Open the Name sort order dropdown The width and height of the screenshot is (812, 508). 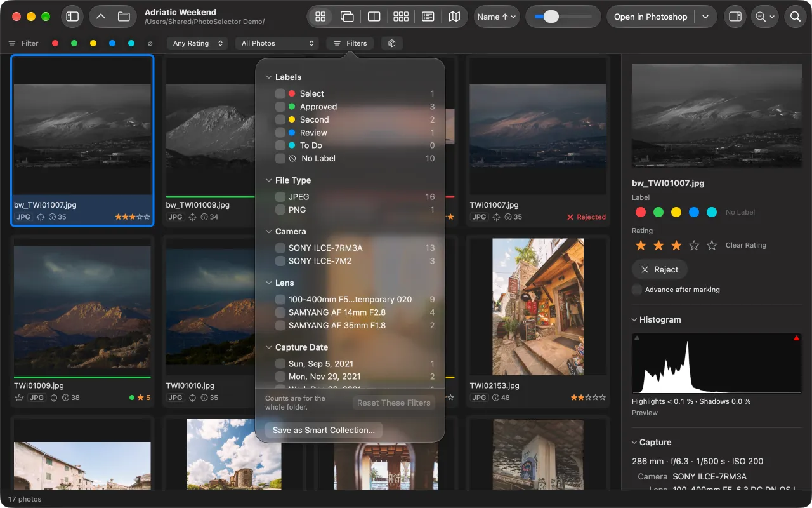(x=496, y=17)
